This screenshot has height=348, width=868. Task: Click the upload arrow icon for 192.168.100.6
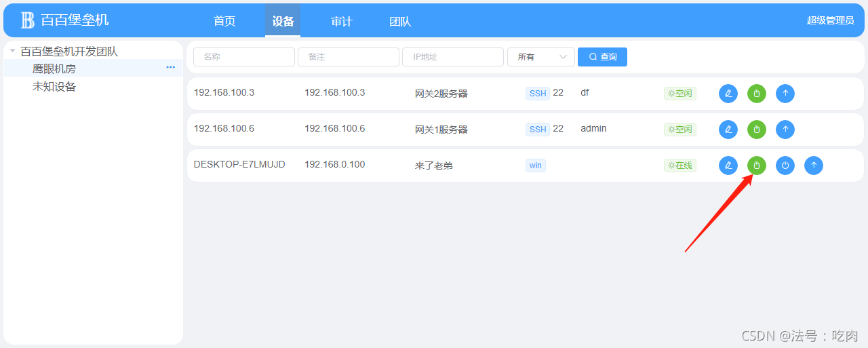(785, 130)
